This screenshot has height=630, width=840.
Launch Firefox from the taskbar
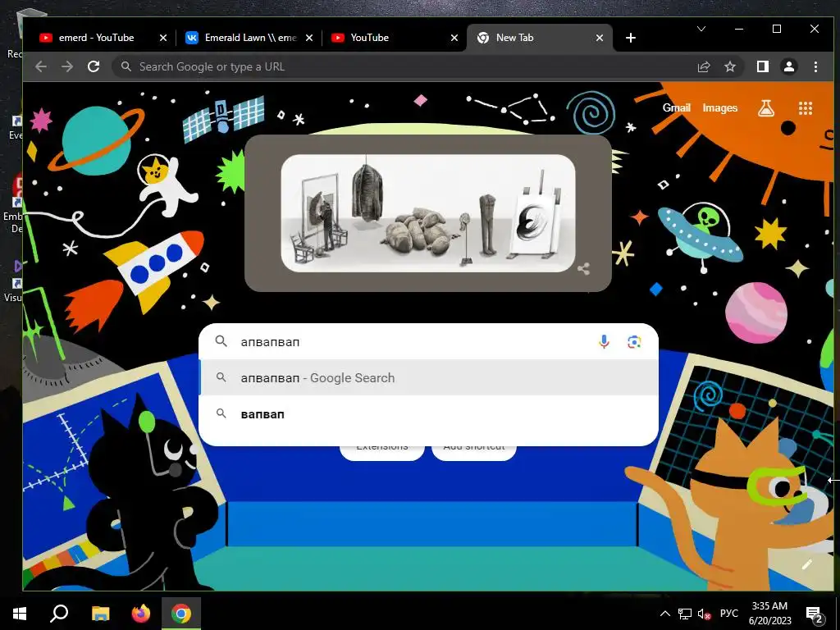click(141, 614)
